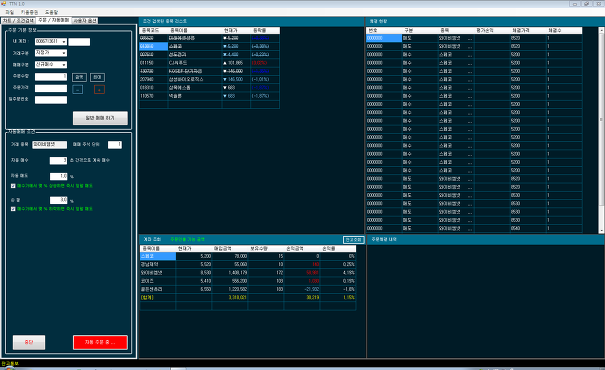Viewport: 605px width, 370px height.
Task: Click the 자동 매도 percent field
Action: (59, 176)
